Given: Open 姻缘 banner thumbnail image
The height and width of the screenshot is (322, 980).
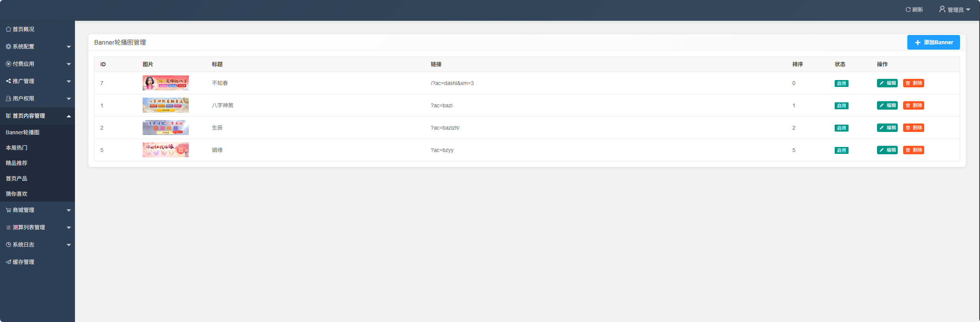Looking at the screenshot, I should [166, 150].
